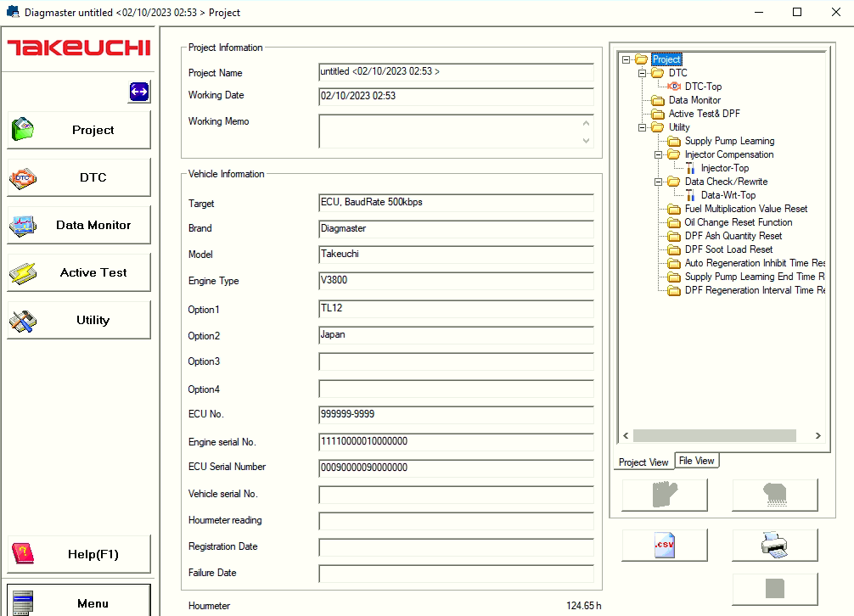Click Working Memo scroll up arrow

[x=586, y=123]
